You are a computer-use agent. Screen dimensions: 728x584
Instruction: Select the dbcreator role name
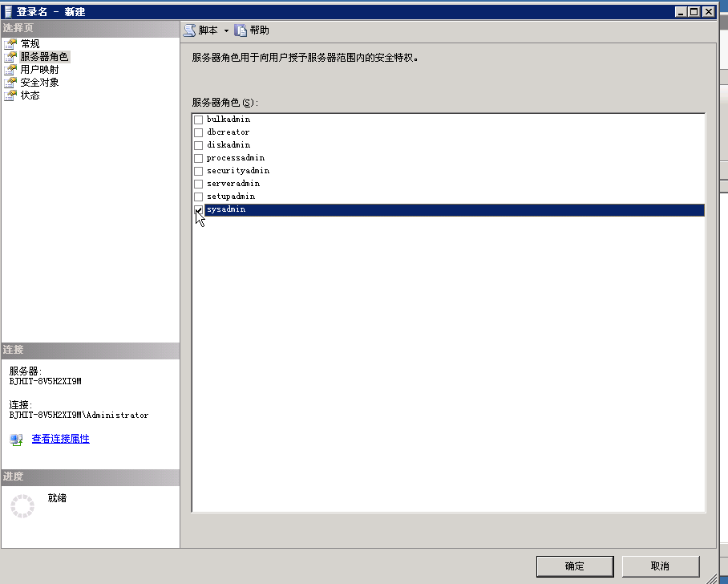228,132
